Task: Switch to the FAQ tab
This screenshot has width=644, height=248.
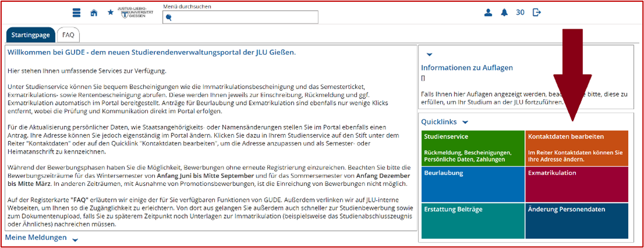Action: pyautogui.click(x=68, y=35)
